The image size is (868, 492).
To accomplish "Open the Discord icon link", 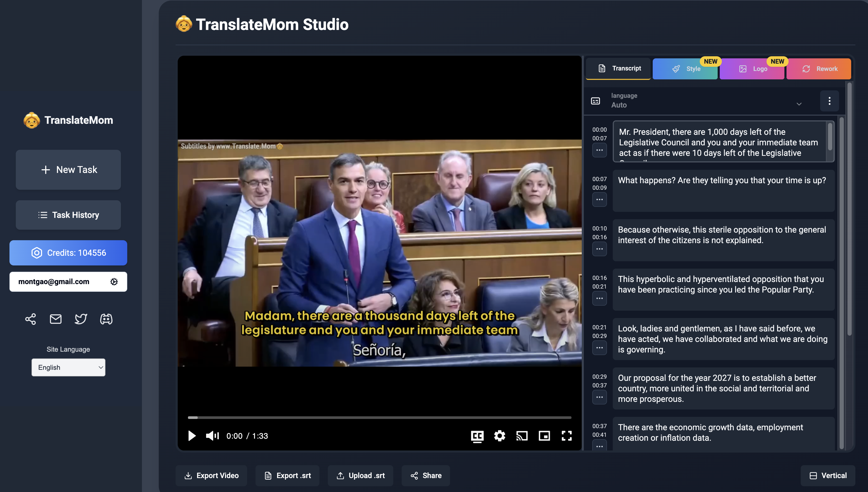I will (x=106, y=319).
